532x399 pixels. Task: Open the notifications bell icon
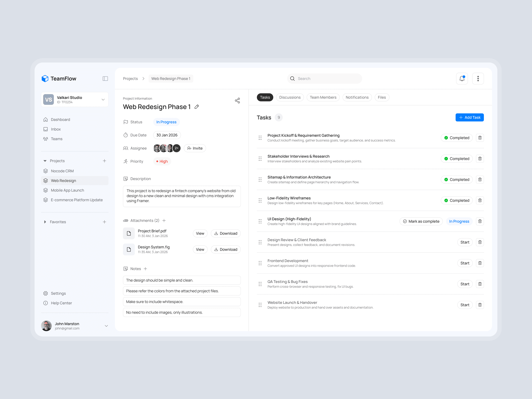(x=462, y=79)
